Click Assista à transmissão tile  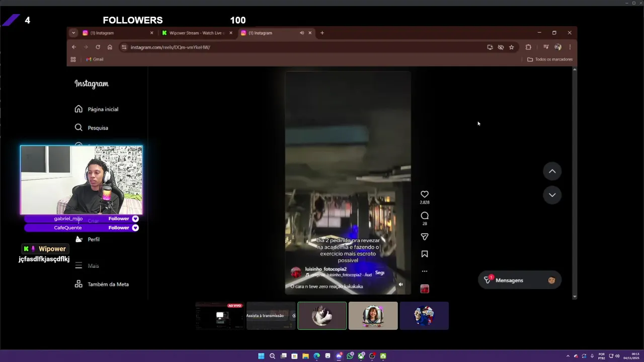tap(271, 316)
